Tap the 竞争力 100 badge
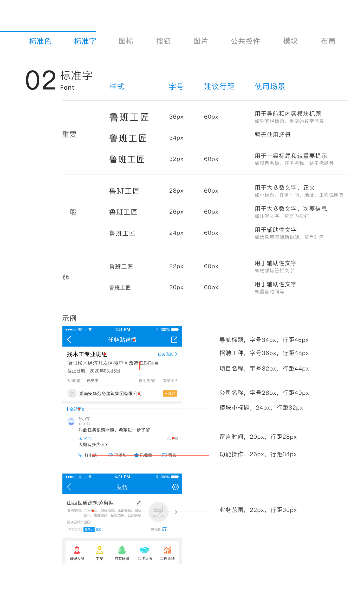 point(93,529)
